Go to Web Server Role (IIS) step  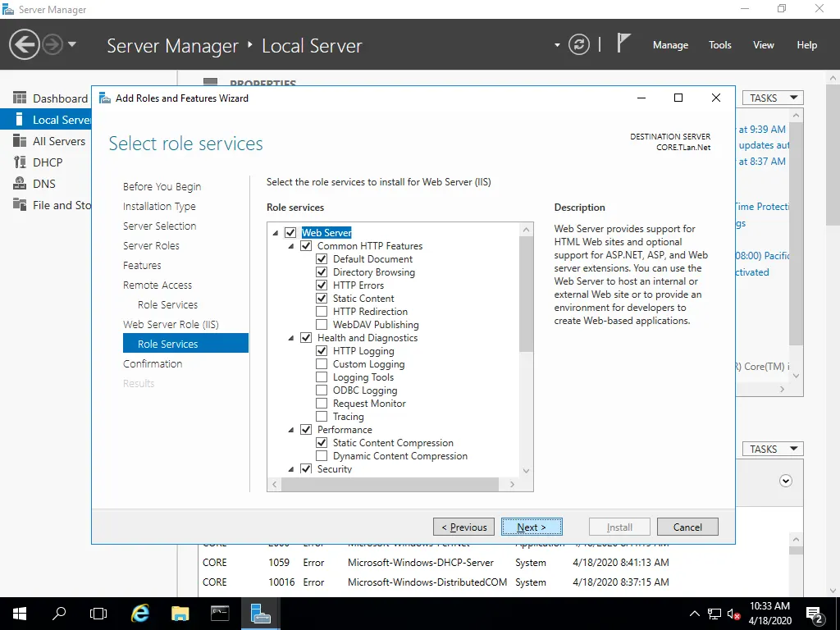point(171,325)
